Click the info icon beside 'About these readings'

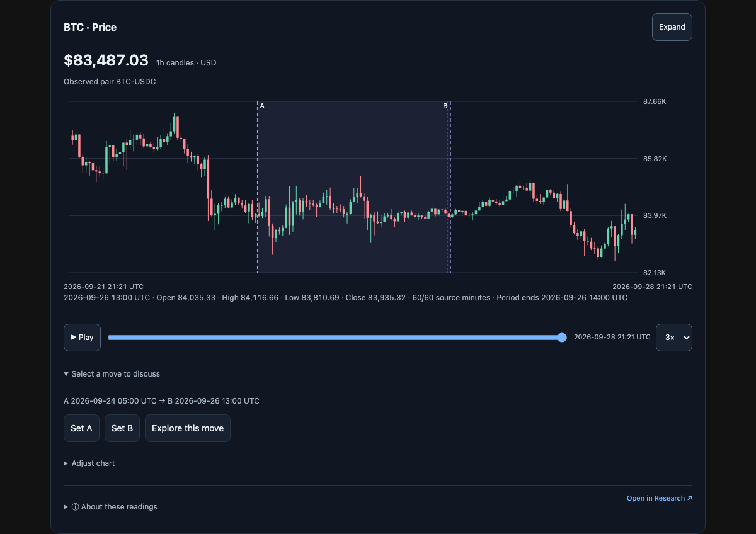75,507
